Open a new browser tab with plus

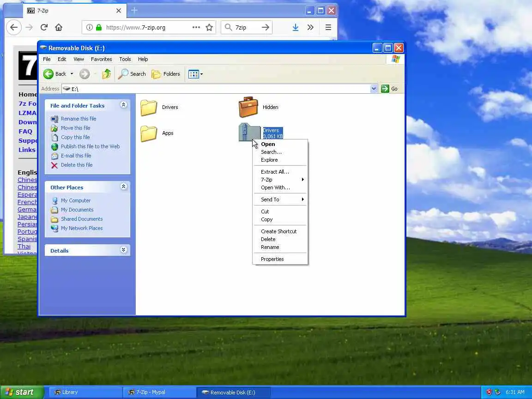(x=134, y=11)
